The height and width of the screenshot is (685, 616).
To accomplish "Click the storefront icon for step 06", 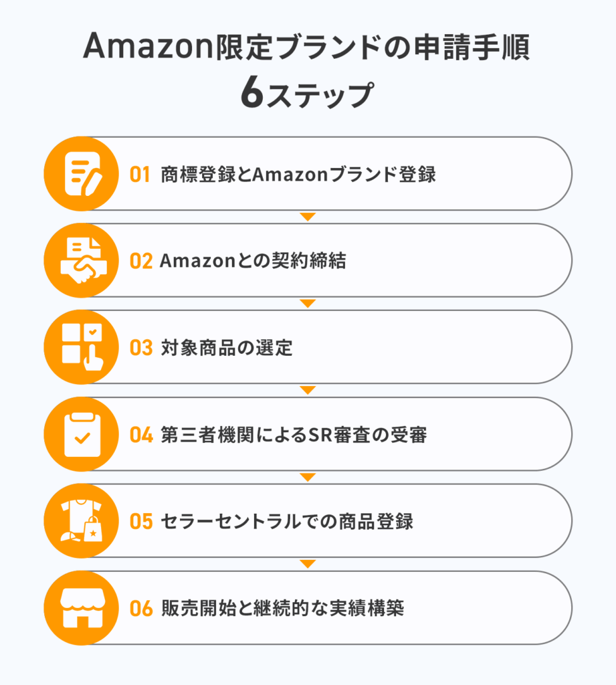I will [x=81, y=607].
